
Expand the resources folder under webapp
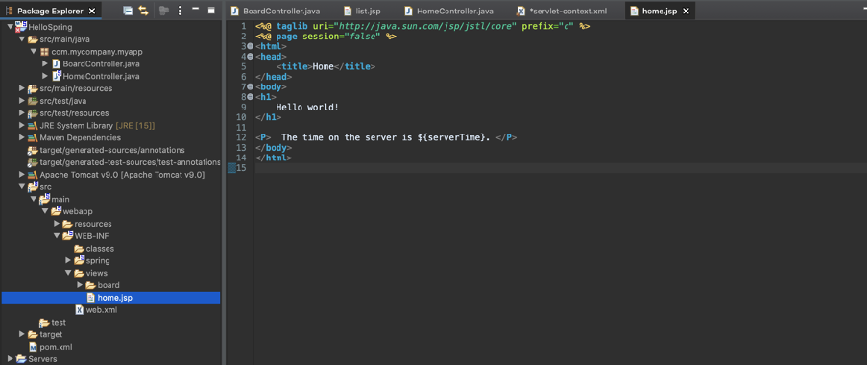coord(57,224)
